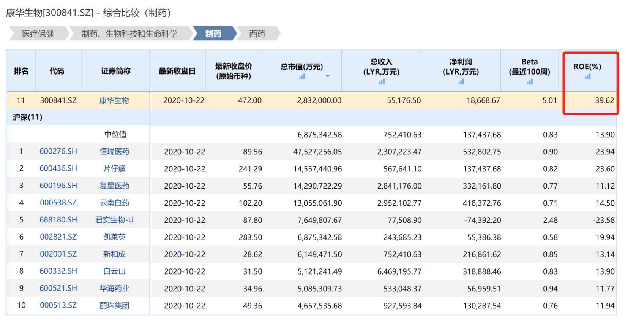Select net profit value -74,392.20

coord(482,220)
